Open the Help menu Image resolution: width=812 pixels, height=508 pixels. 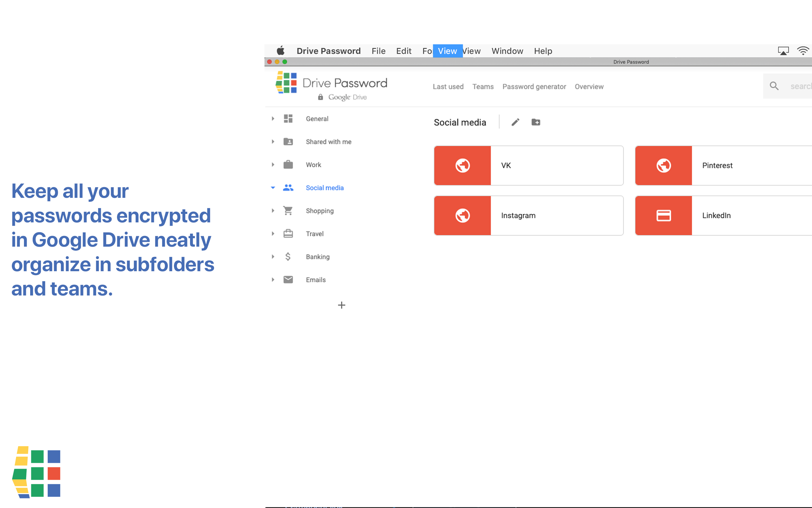tap(543, 51)
